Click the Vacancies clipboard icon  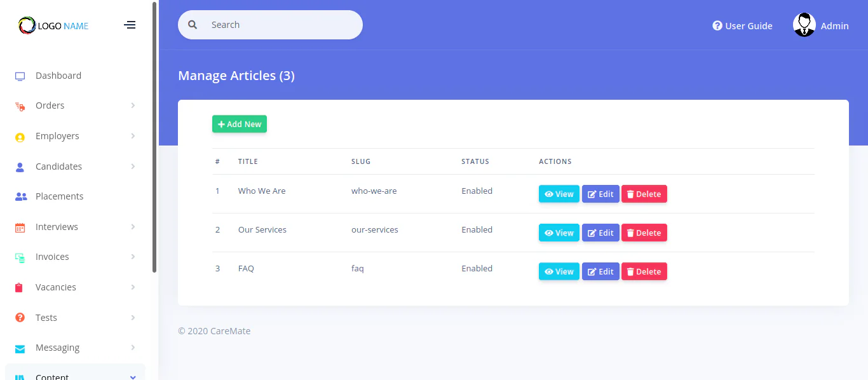[x=19, y=288]
